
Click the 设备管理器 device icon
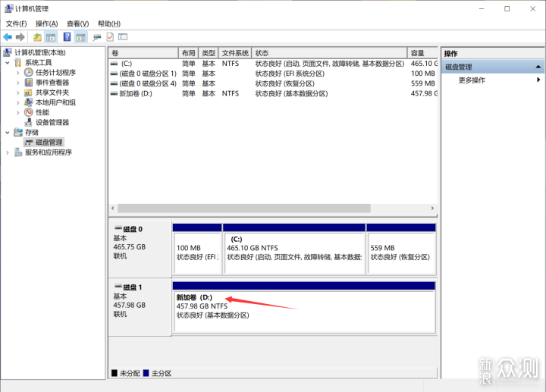tap(29, 123)
